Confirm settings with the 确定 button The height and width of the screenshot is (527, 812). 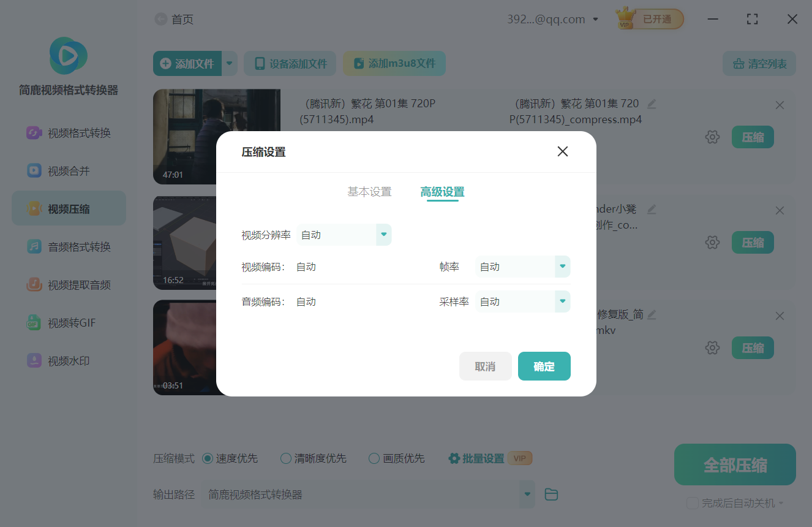pyautogui.click(x=544, y=366)
